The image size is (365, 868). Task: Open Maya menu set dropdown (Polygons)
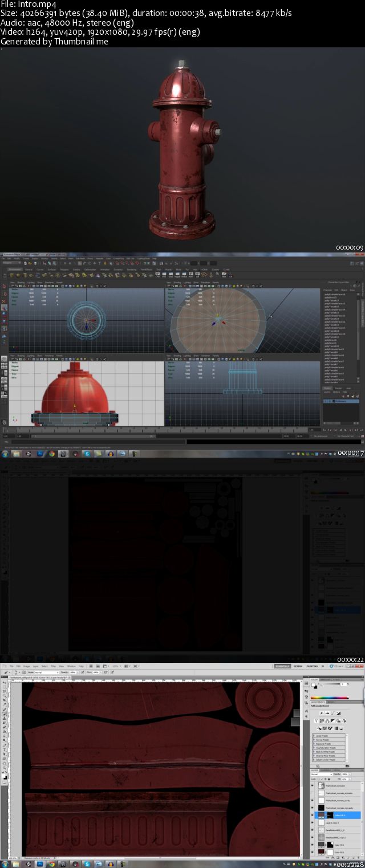point(11,263)
